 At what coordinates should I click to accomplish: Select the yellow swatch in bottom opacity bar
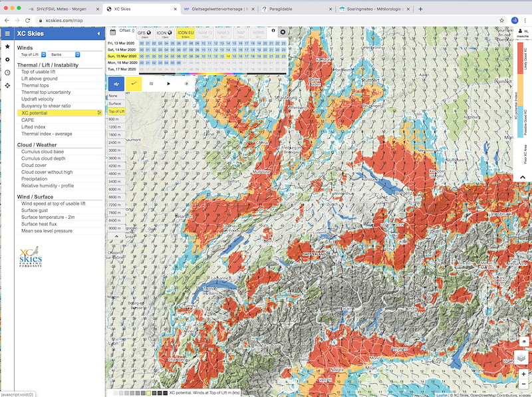(x=148, y=393)
